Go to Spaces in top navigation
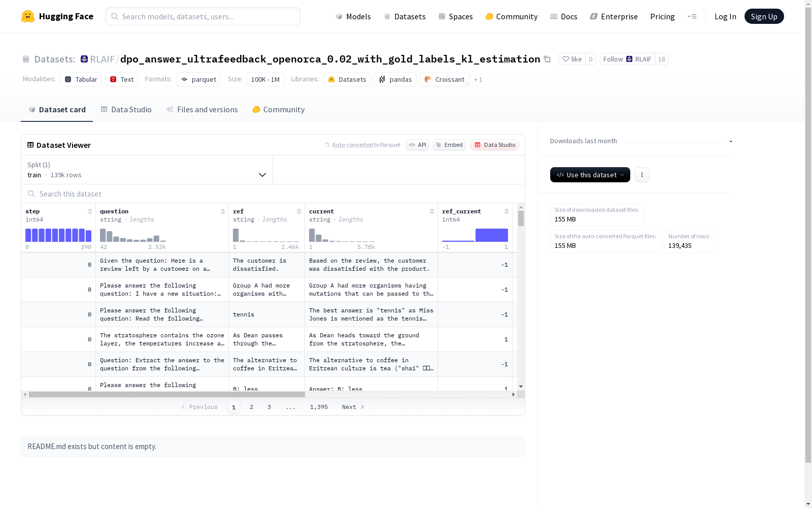Viewport: 812px width, 508px height. (456, 16)
